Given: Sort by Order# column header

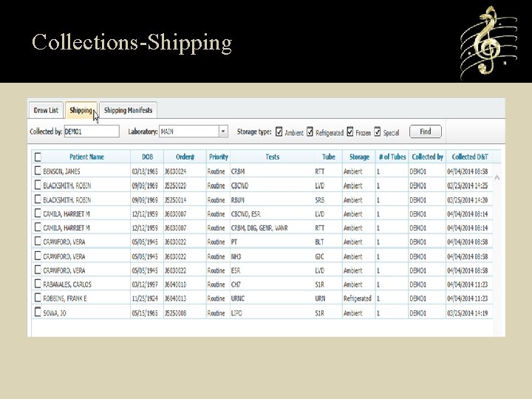Looking at the screenshot, I should (x=185, y=157).
